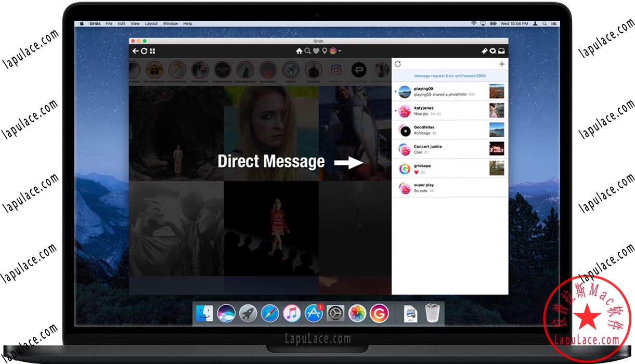Select the magnifying glass Search icon in toolbar

(307, 51)
